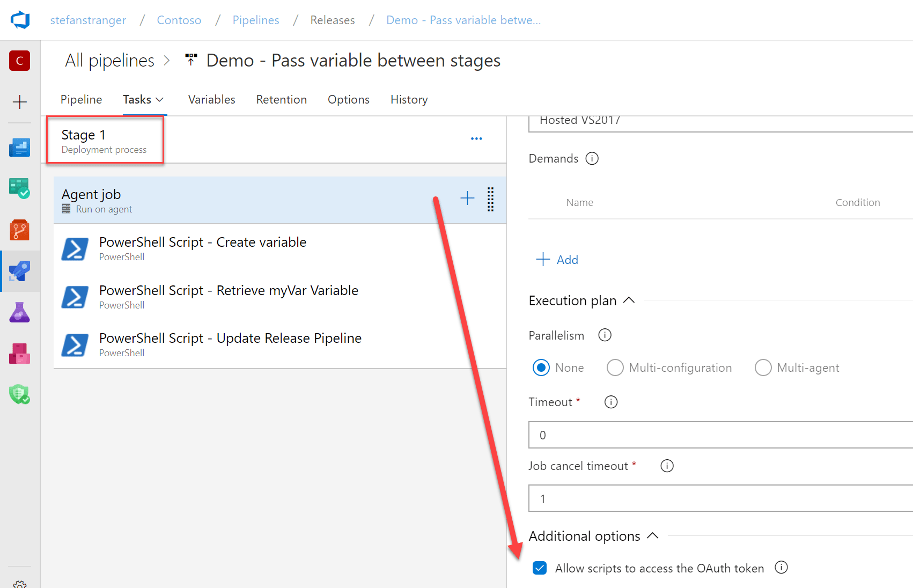The width and height of the screenshot is (913, 588).
Task: Click the Azure DevOps logo top left
Action: coord(19,19)
